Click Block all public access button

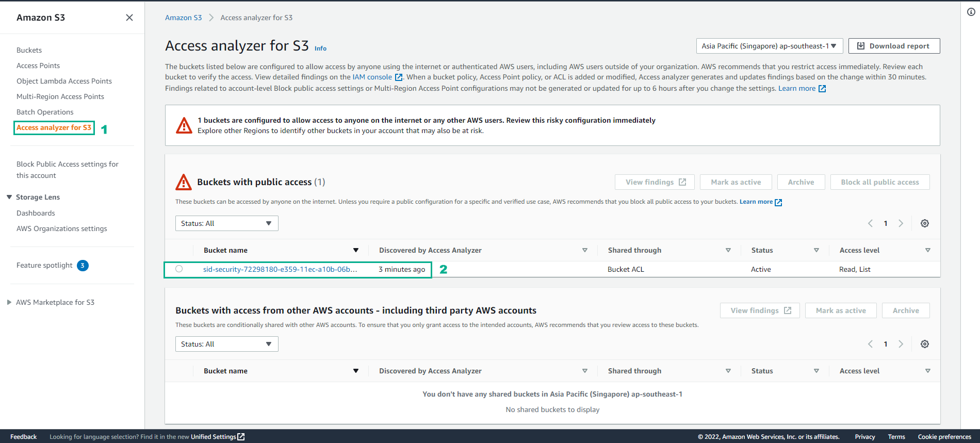point(880,182)
